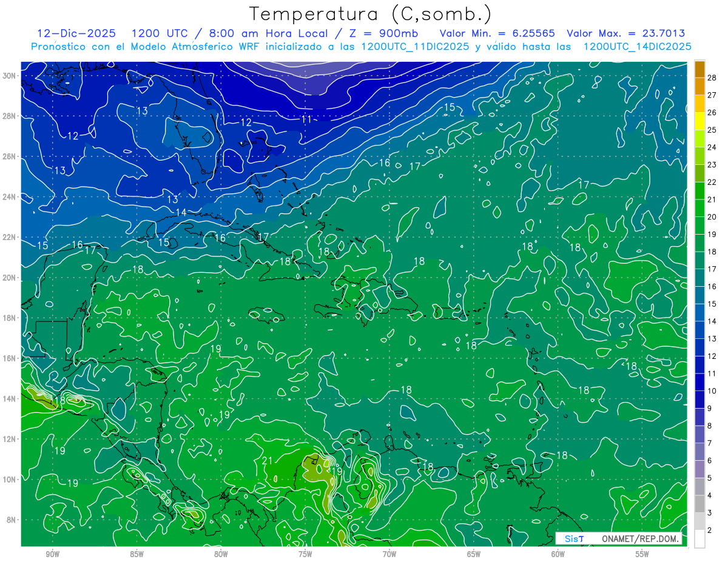Pick the white band below 2 on scale
Viewport: 728px width, 562px height.
[699, 539]
